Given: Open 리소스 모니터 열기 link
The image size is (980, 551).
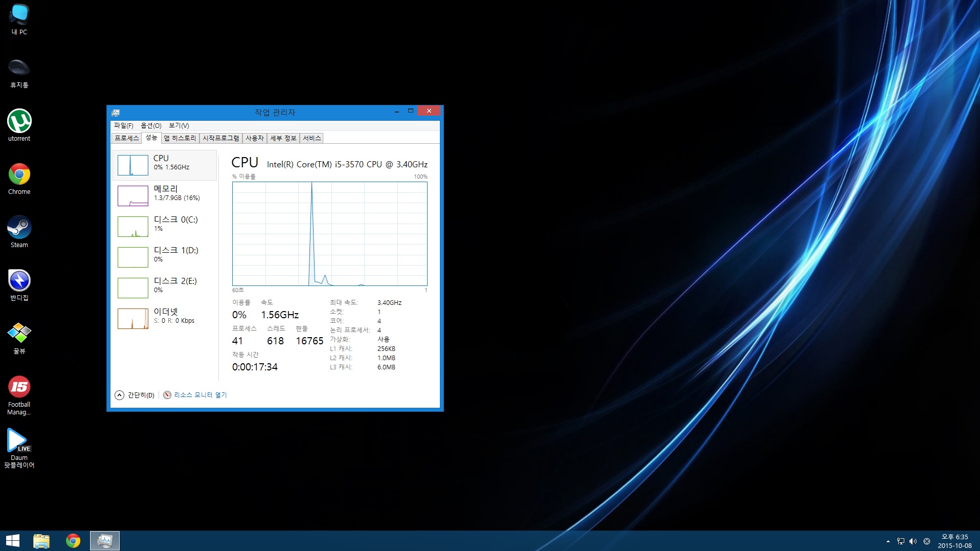Looking at the screenshot, I should click(195, 395).
